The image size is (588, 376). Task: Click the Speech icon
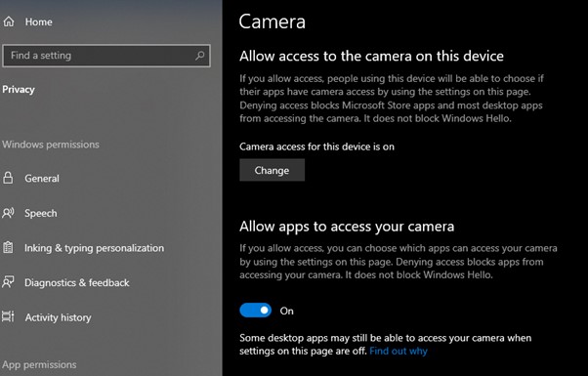point(8,213)
